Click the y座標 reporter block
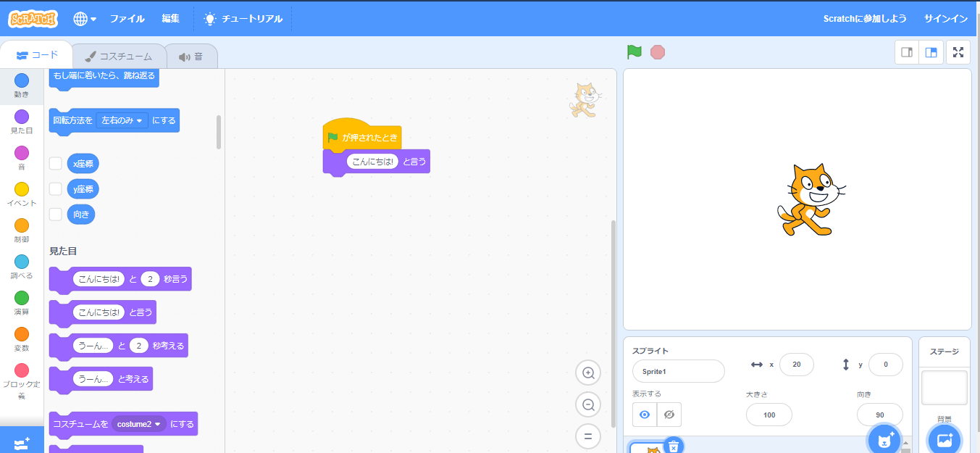Image resolution: width=980 pixels, height=453 pixels. (83, 189)
